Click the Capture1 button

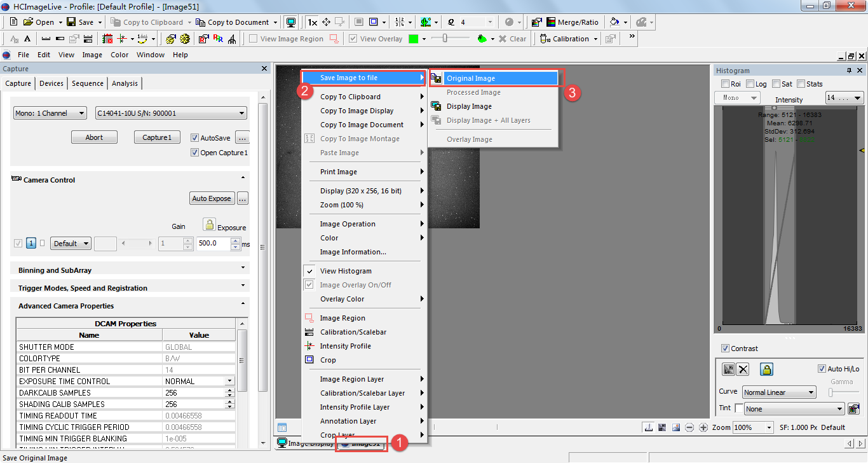point(157,137)
